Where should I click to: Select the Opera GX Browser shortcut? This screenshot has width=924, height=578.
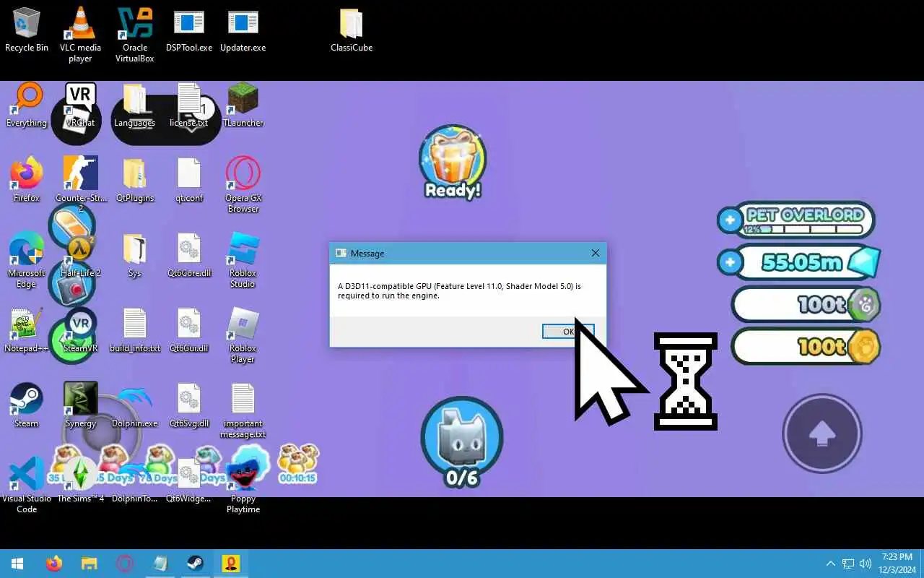click(x=243, y=185)
